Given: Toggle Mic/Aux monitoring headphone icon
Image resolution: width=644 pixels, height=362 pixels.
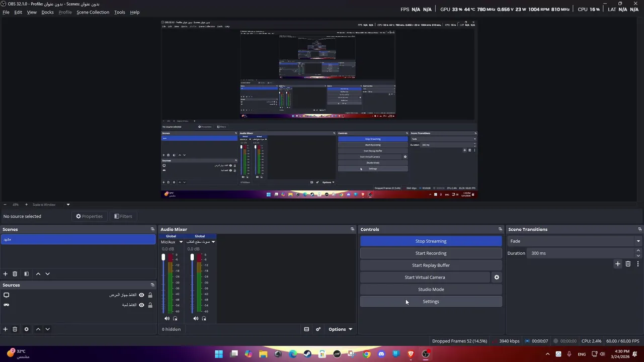Looking at the screenshot, I should [x=175, y=318].
